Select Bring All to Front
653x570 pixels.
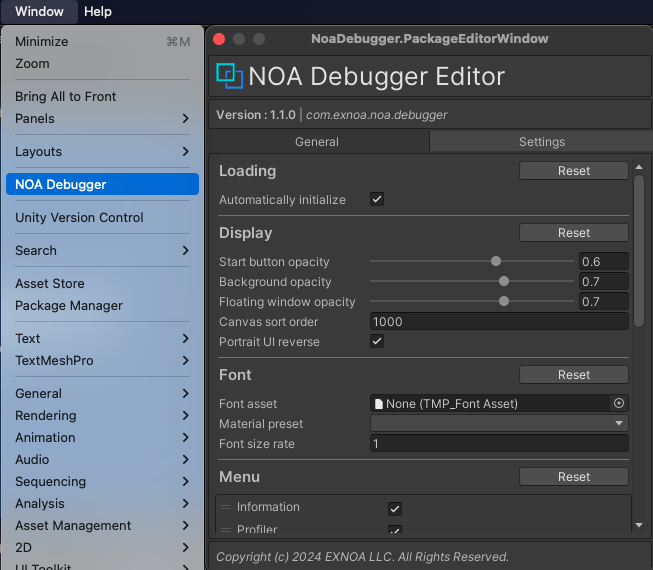click(102, 97)
